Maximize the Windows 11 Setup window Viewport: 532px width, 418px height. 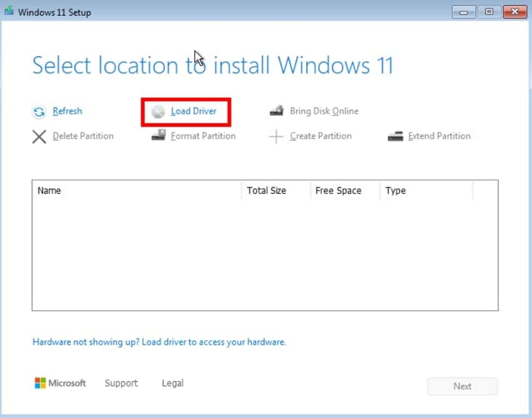point(489,12)
